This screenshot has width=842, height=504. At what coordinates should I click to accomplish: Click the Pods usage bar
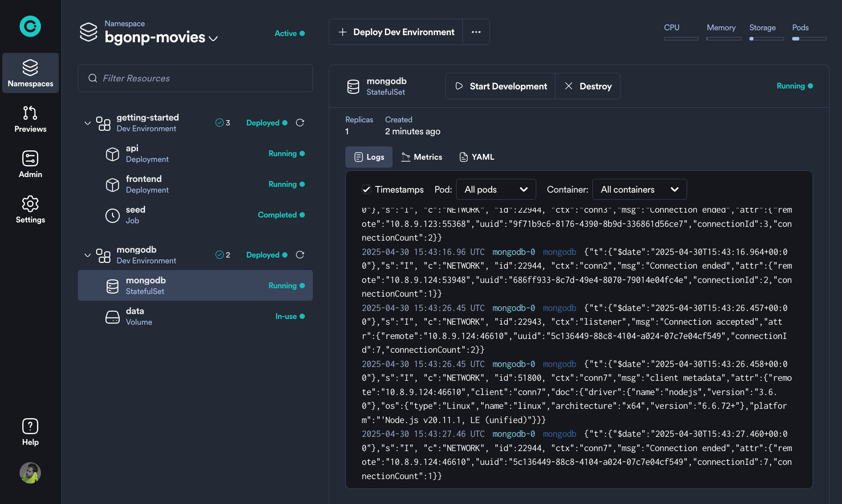pos(809,39)
